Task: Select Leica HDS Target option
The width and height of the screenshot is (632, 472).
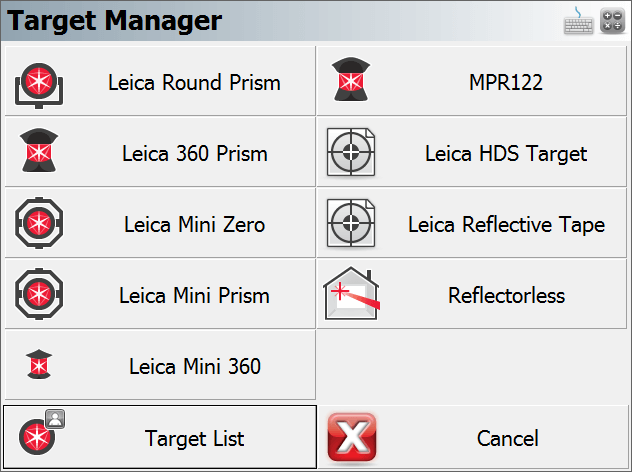Action: pyautogui.click(x=472, y=152)
